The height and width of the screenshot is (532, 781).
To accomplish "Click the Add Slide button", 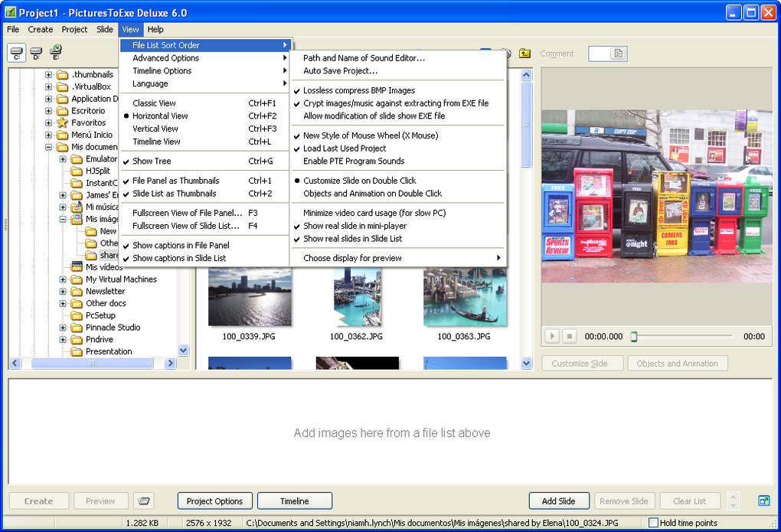I will (559, 501).
